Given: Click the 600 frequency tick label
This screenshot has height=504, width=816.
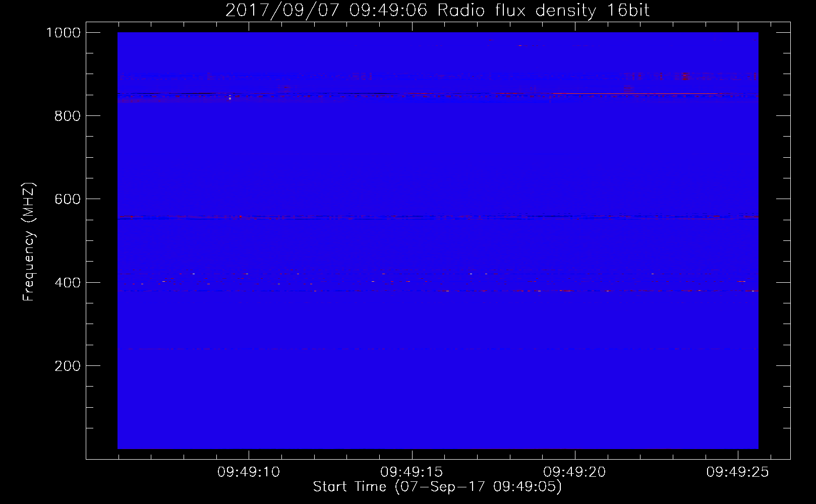Looking at the screenshot, I should 68,199.
